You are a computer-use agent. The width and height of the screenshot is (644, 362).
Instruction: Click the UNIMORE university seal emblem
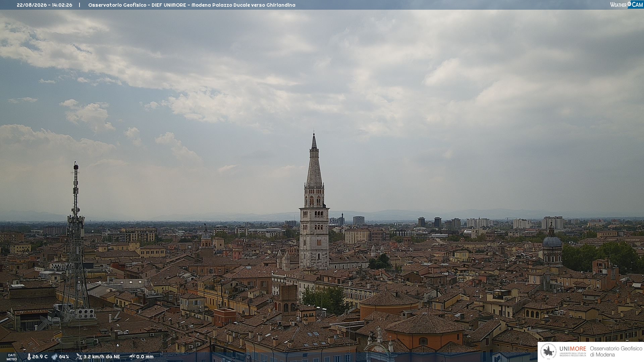(x=548, y=351)
